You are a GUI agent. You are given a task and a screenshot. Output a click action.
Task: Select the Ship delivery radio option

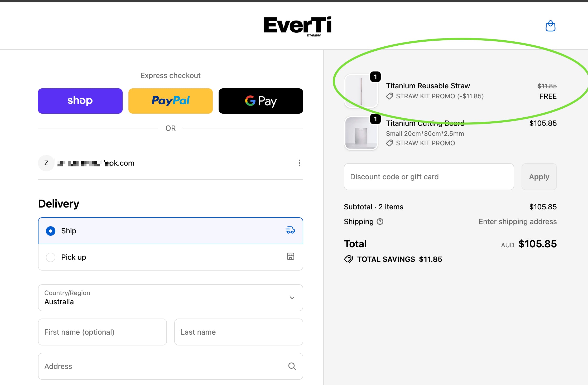51,231
